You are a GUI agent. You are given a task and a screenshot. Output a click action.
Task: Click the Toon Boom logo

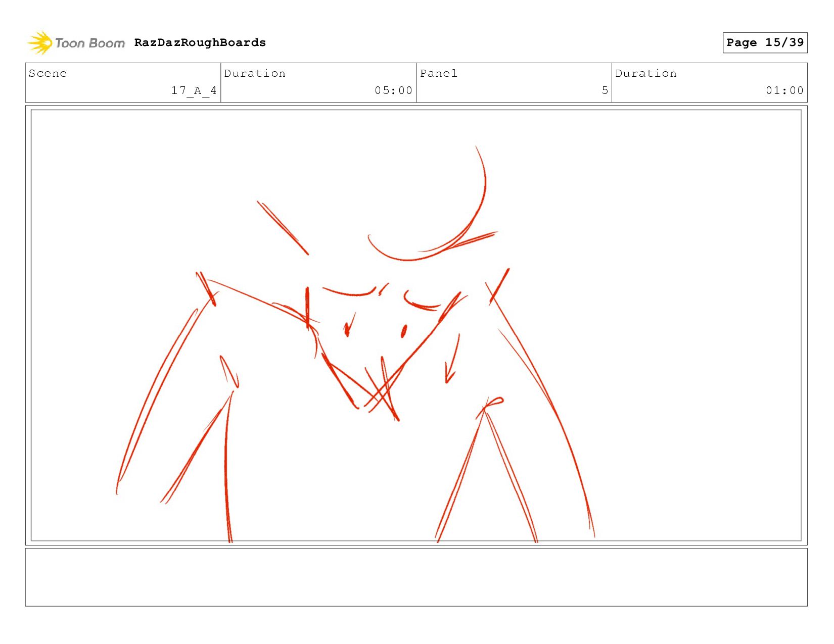[x=76, y=43]
